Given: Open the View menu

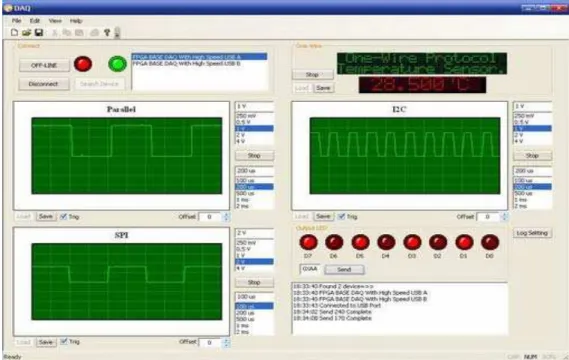Looking at the screenshot, I should pos(55,21).
